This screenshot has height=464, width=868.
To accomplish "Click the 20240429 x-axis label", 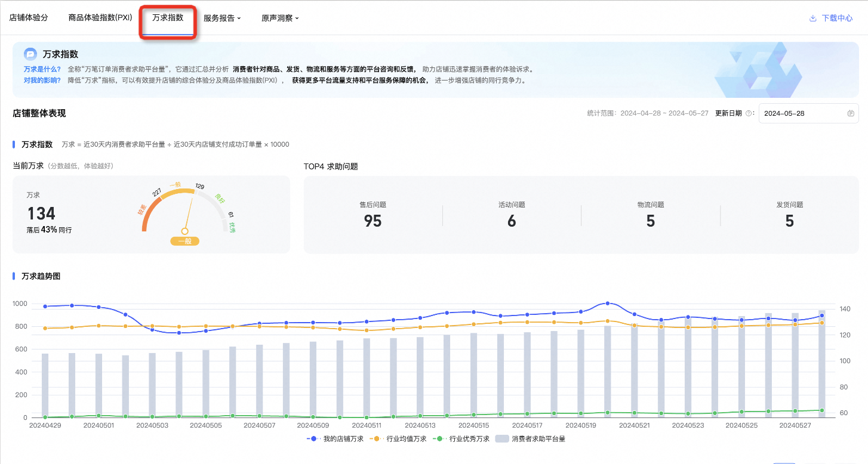I will point(45,426).
